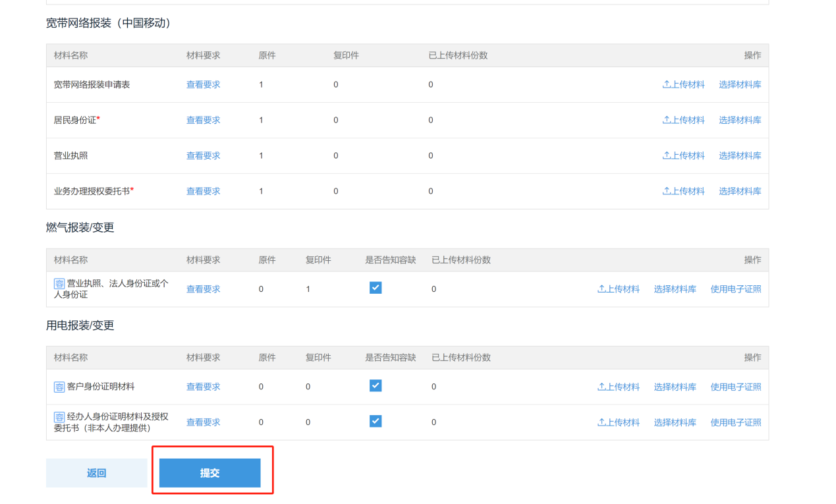Click 查看要求 for 宽带网络报装申请表
The image size is (836, 504).
coord(203,84)
